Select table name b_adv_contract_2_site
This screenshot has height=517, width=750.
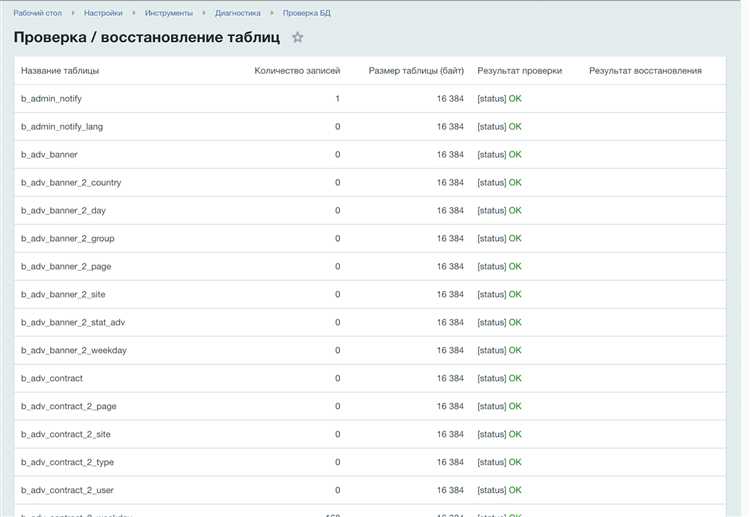(66, 434)
